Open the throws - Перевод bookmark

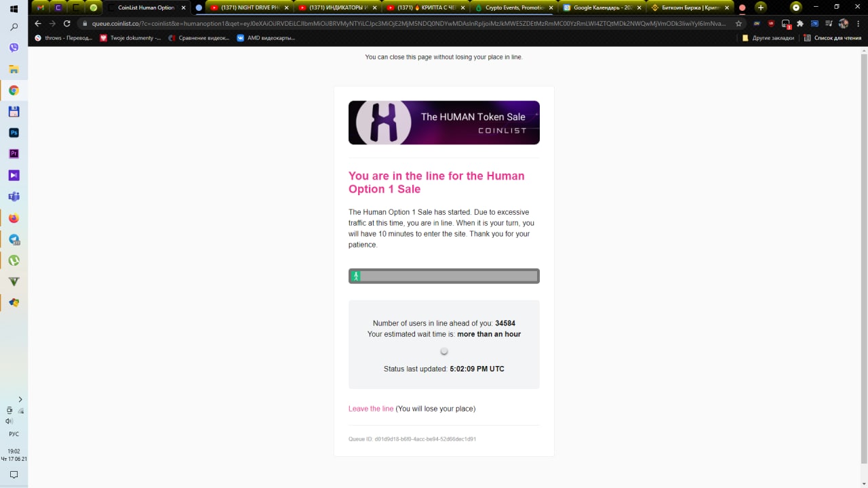(x=63, y=38)
